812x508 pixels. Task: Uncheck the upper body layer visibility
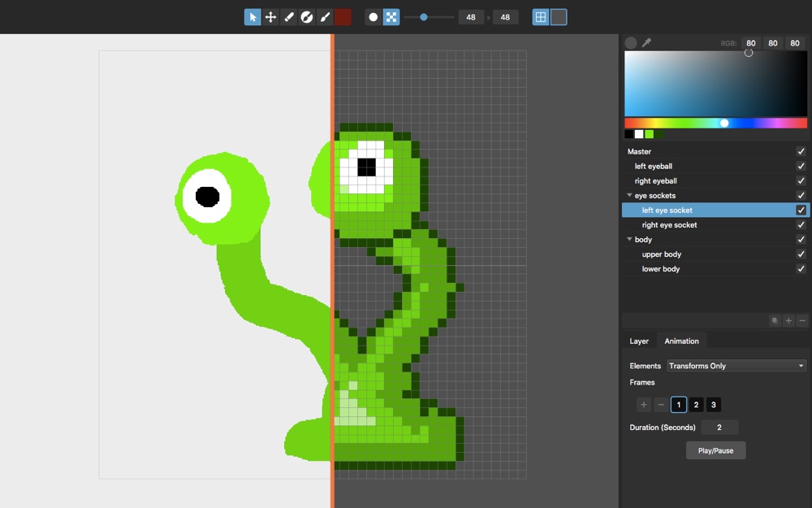tap(801, 254)
